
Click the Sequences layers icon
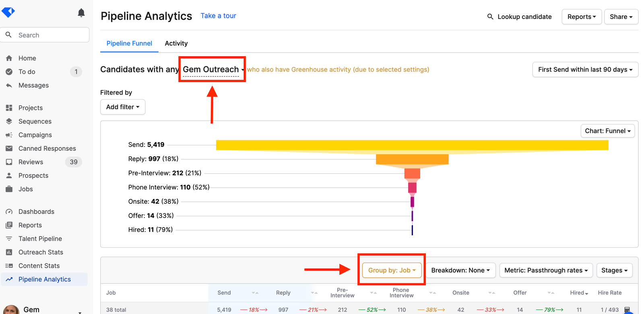pos(9,121)
